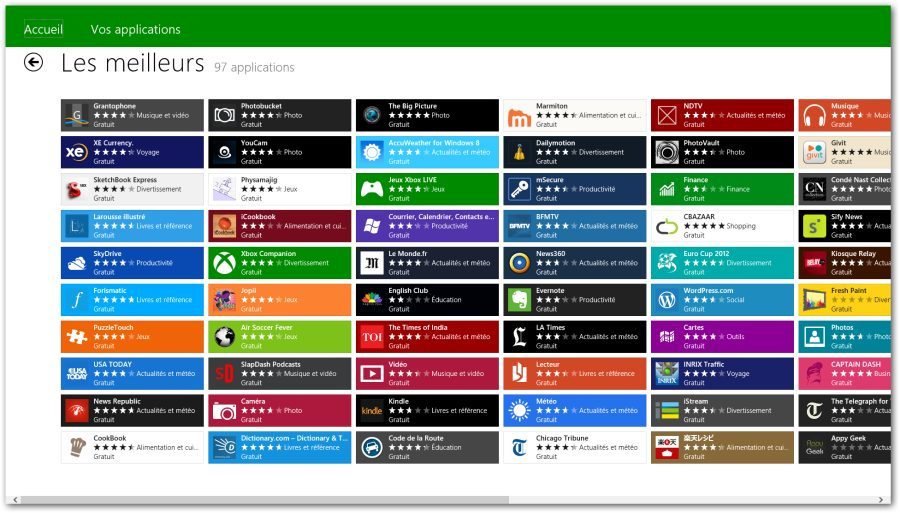Screen dimensions: 900x513
Task: Select the PhotoVault tile
Action: (x=722, y=152)
